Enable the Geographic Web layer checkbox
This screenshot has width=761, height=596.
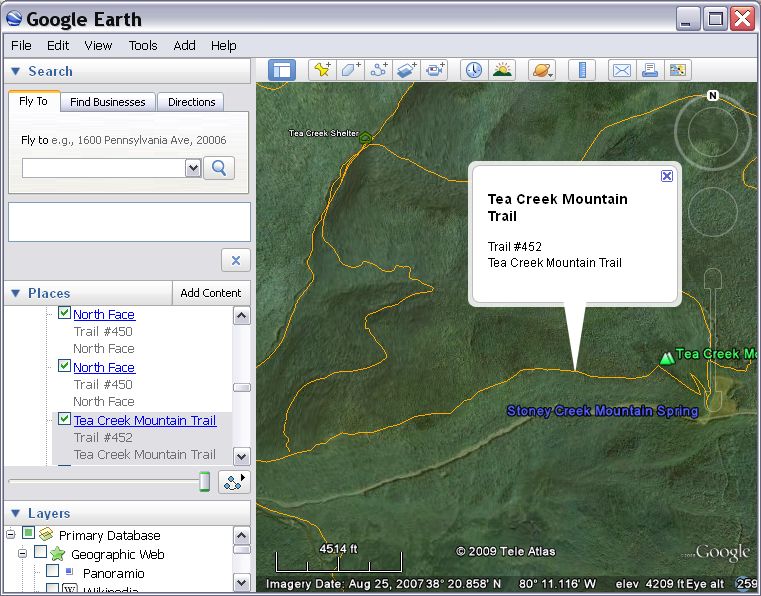point(40,552)
